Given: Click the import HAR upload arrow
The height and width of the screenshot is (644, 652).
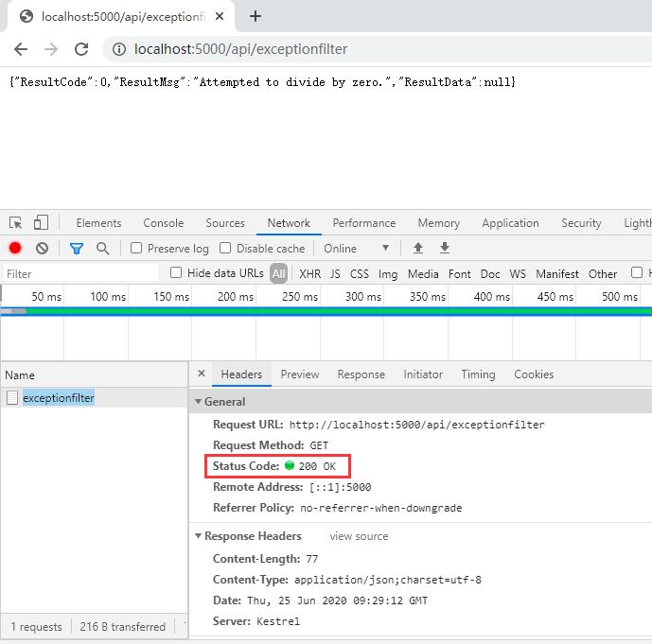Looking at the screenshot, I should [417, 249].
